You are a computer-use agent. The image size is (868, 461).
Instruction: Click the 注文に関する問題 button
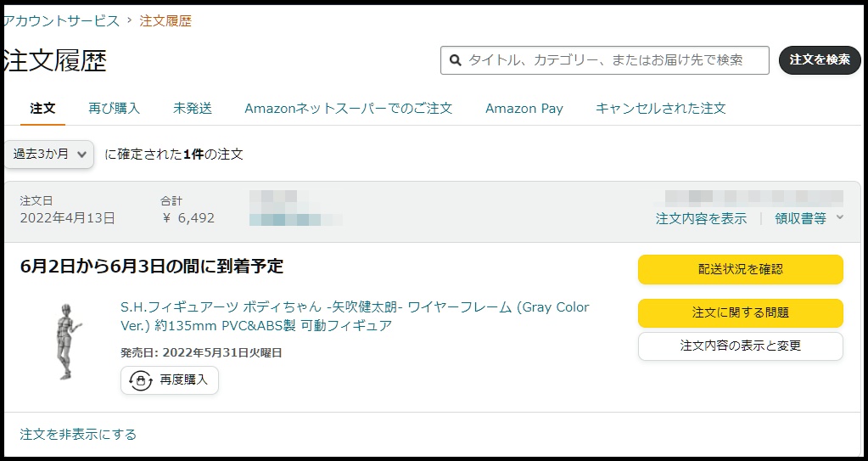740,313
